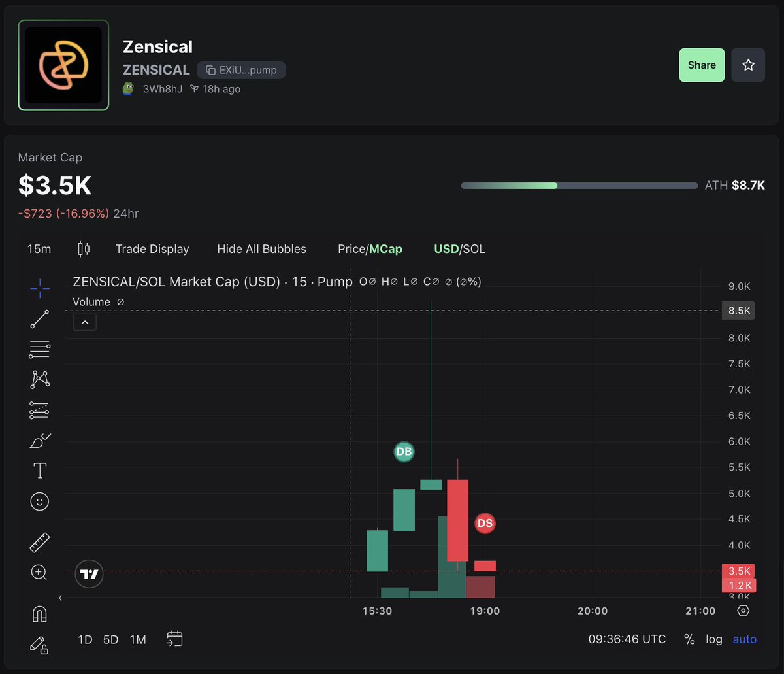Click the 9.0K price axis label
Viewport: 784px width, 674px height.
738,286
